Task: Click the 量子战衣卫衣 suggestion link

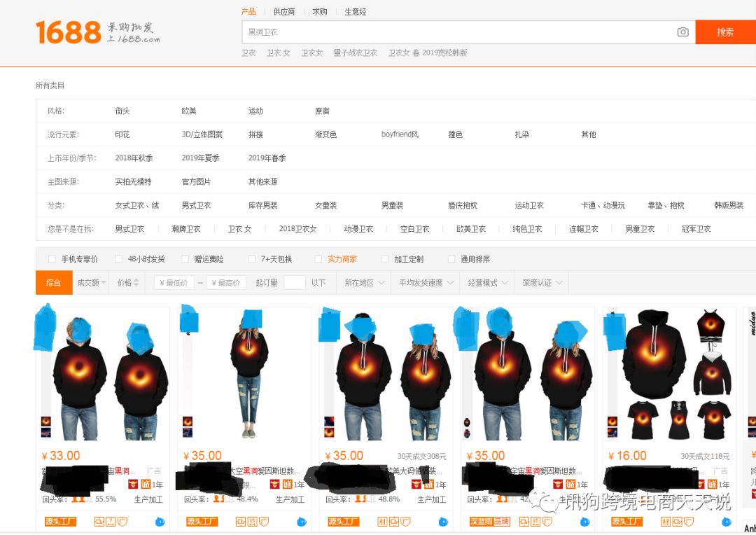Action: pos(356,53)
